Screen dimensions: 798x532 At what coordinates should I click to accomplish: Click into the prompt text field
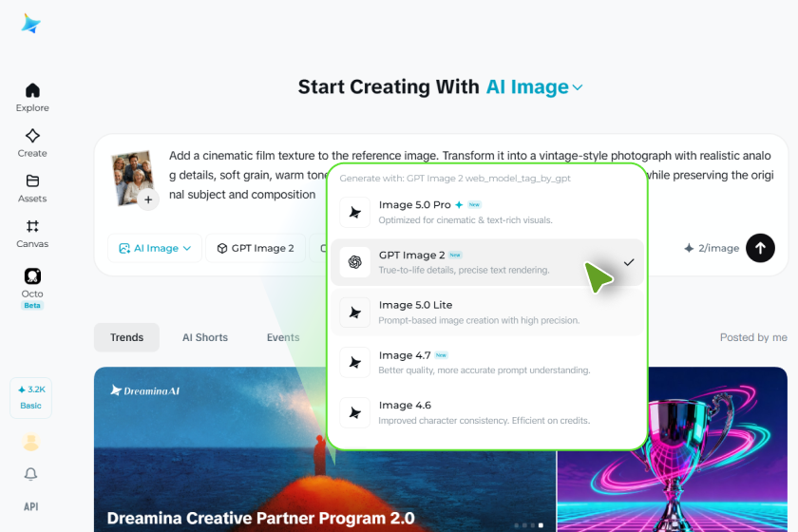tap(471, 175)
